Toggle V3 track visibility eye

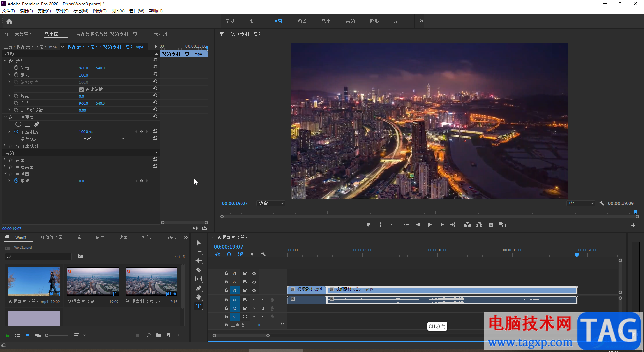pyautogui.click(x=254, y=274)
